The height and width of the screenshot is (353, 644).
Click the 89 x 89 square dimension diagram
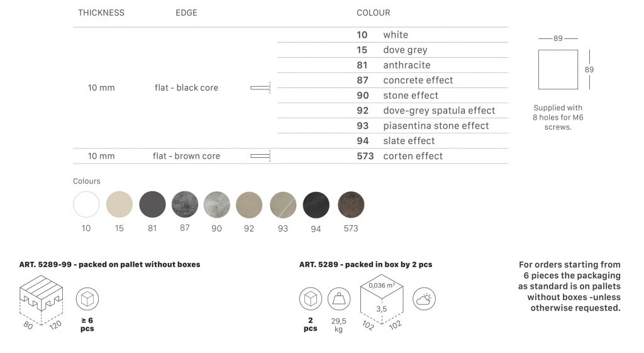click(x=558, y=69)
